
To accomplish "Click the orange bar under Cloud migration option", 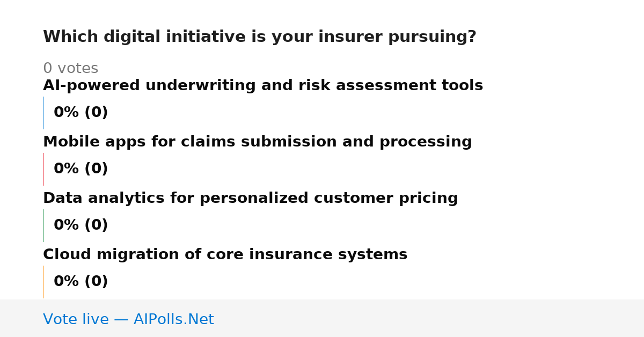I will [43, 282].
